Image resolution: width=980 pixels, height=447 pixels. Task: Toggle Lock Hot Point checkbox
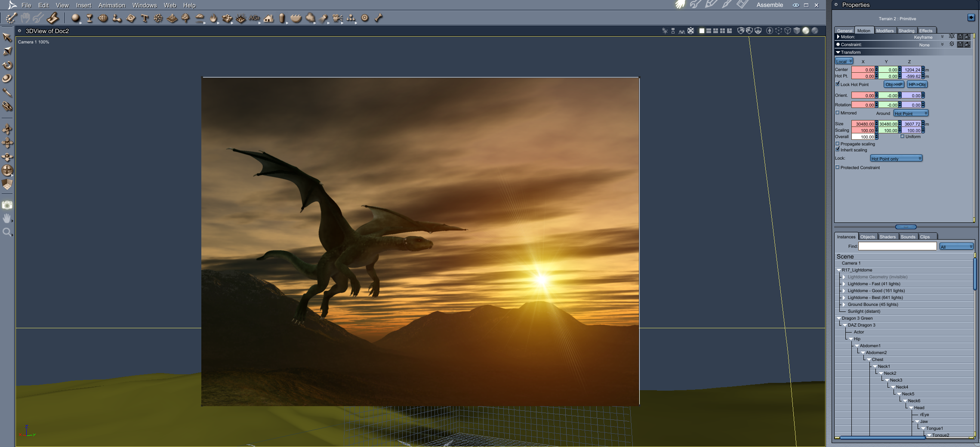(838, 84)
